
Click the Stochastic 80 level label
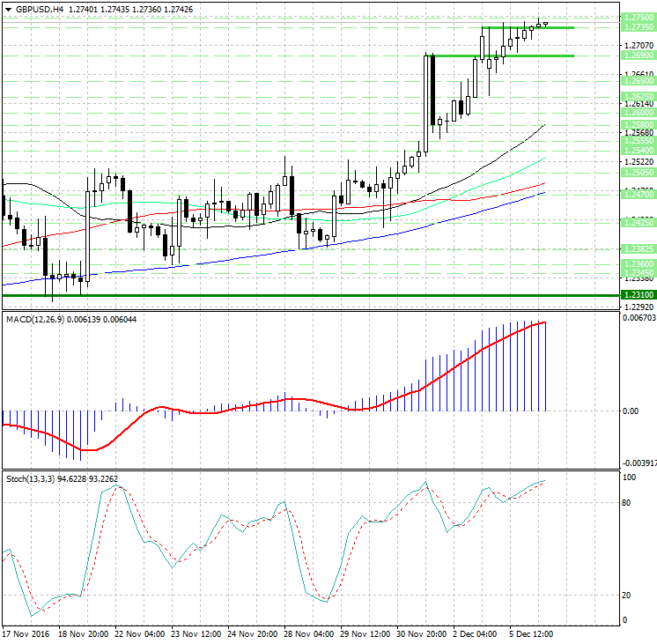click(626, 503)
